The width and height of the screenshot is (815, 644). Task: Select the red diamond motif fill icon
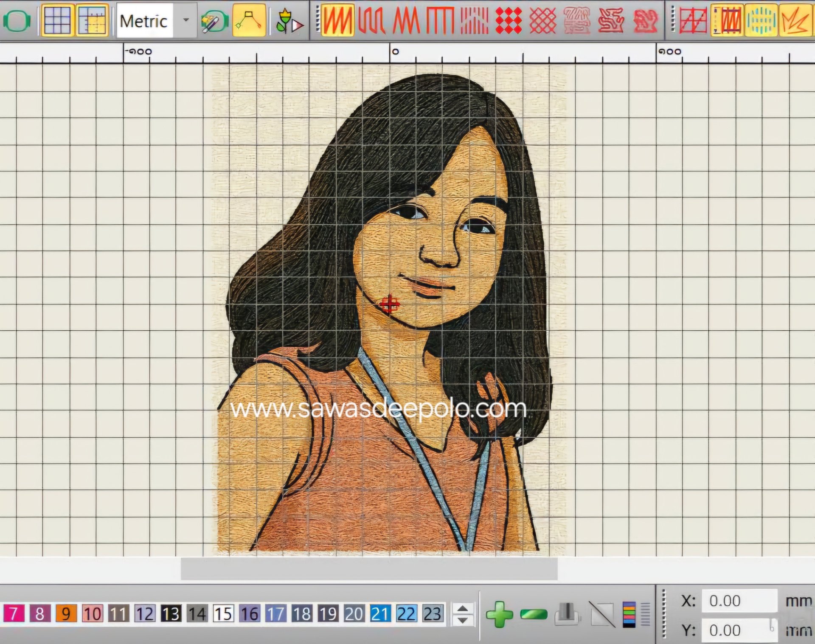[509, 20]
